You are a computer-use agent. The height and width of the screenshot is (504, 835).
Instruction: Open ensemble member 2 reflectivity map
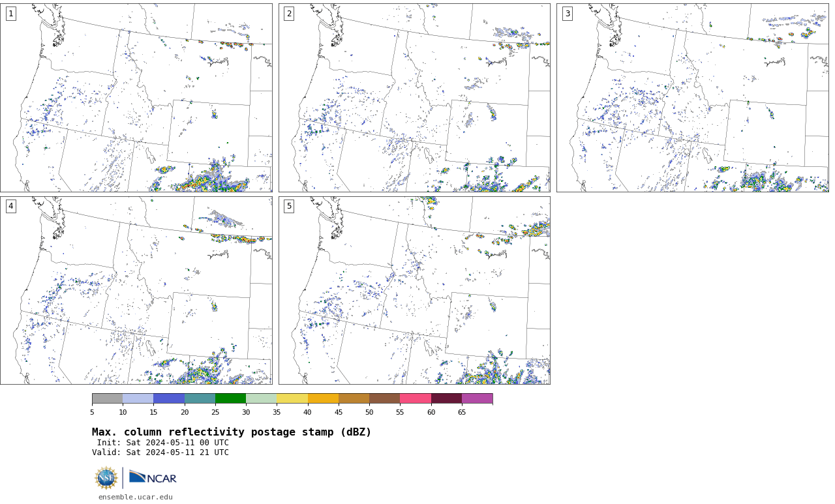pyautogui.click(x=414, y=98)
